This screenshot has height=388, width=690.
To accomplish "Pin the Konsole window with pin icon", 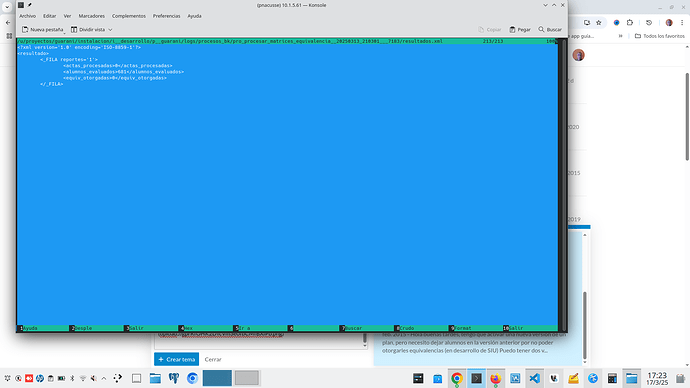I will tap(30, 5).
